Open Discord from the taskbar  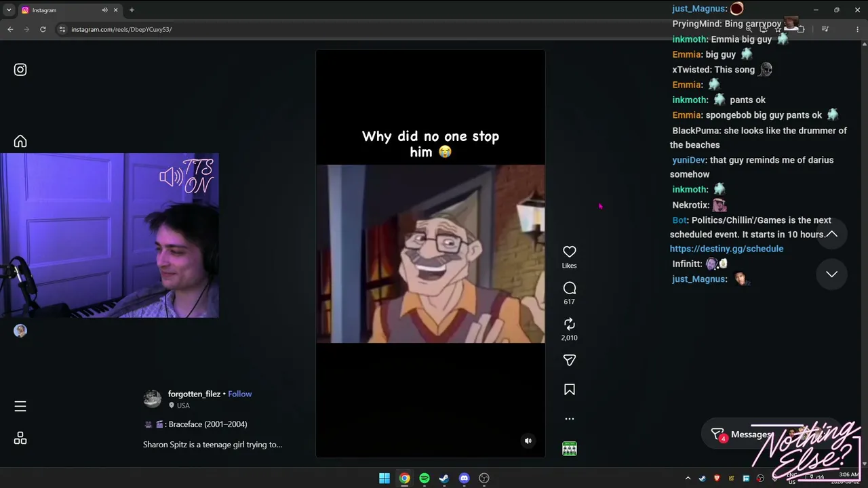[x=464, y=479]
